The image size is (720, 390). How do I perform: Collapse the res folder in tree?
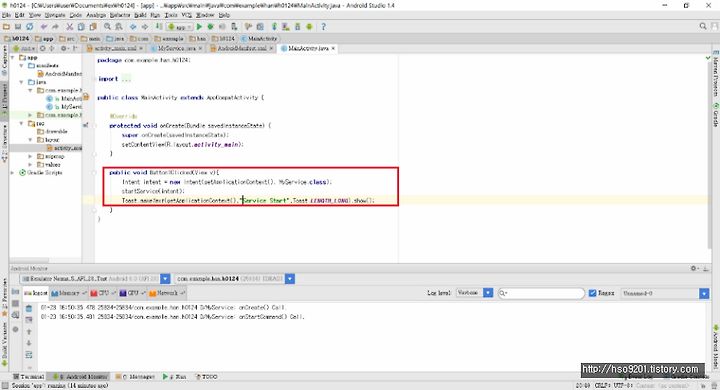pyautogui.click(x=22, y=124)
